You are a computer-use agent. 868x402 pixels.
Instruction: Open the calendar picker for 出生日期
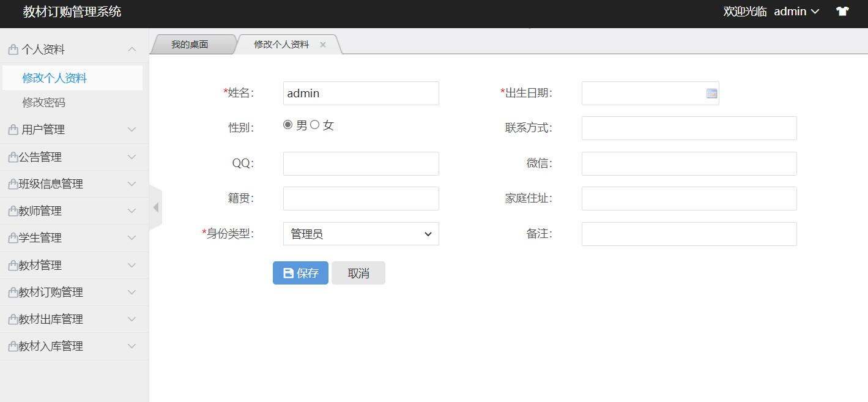712,93
